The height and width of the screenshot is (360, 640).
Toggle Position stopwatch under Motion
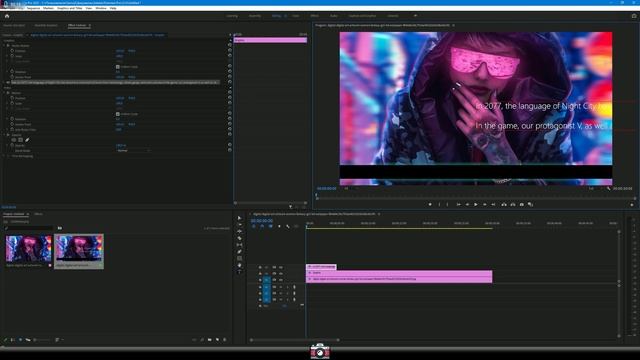coord(12,98)
